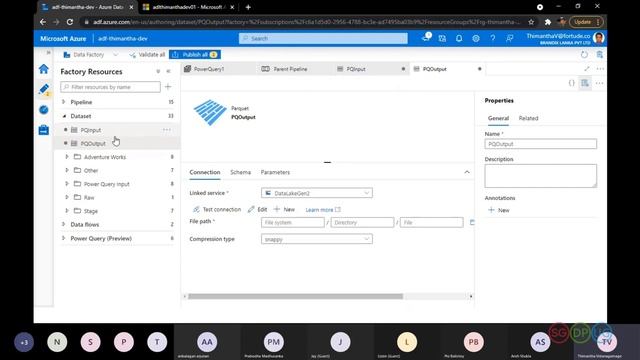The width and height of the screenshot is (640, 360).
Task: Open the PQInput row ellipsis actions
Action: [167, 130]
